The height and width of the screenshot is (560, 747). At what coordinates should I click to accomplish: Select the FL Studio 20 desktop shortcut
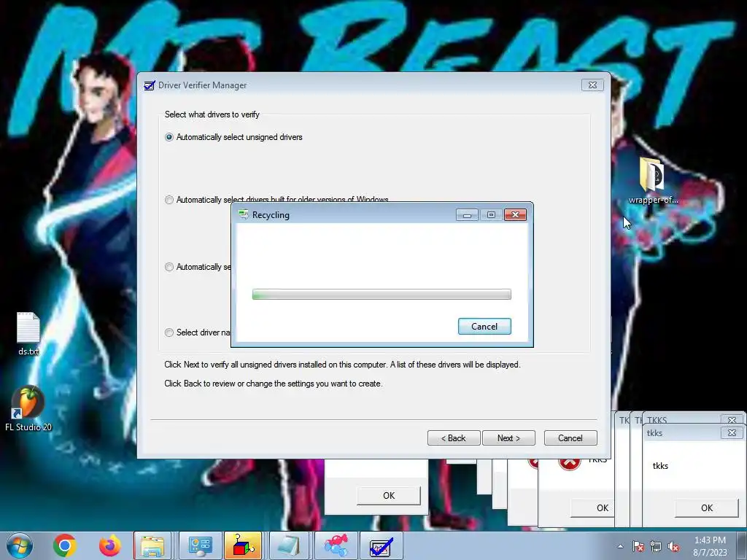pos(28,408)
